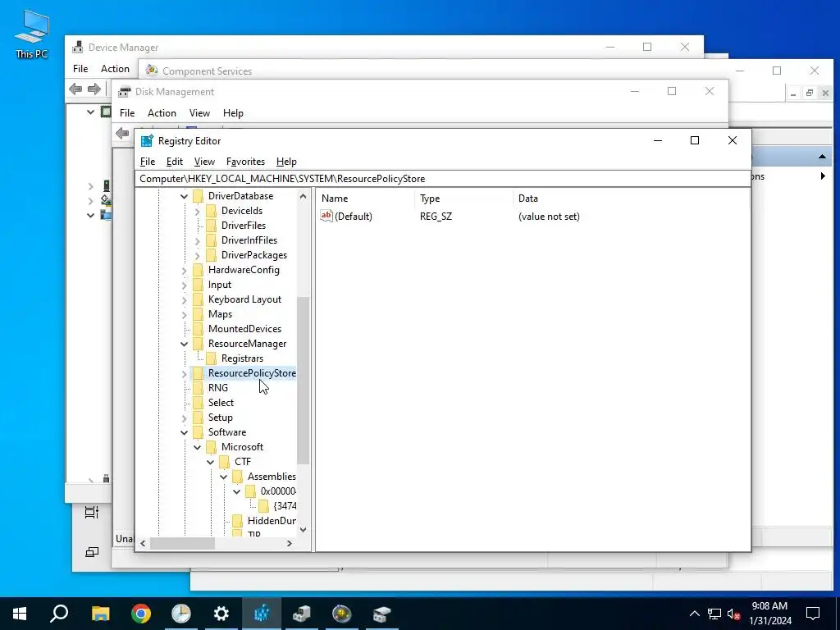Click the Device Manager title bar icon

pyautogui.click(x=78, y=47)
